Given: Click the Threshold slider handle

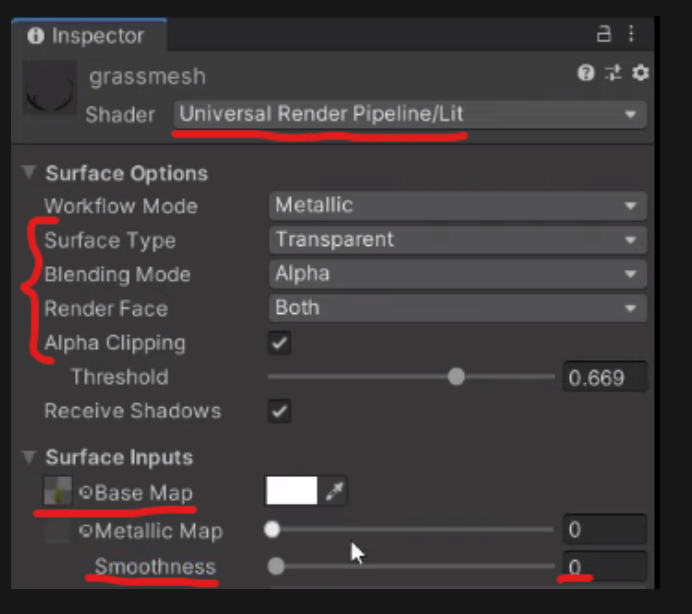Looking at the screenshot, I should (x=456, y=377).
